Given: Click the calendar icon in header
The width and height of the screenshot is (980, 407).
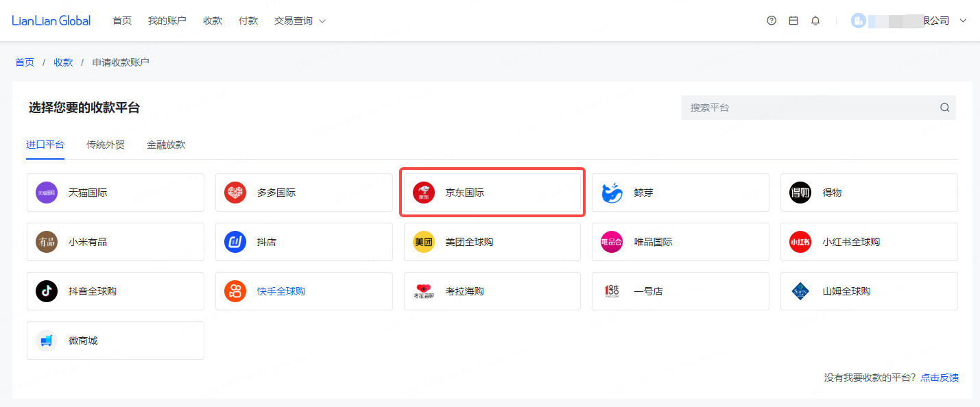Looking at the screenshot, I should tap(793, 21).
